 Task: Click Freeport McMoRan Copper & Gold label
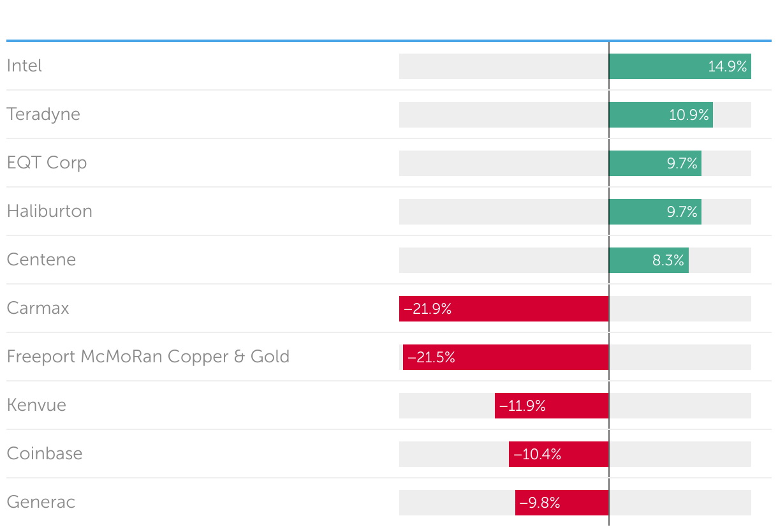(148, 357)
